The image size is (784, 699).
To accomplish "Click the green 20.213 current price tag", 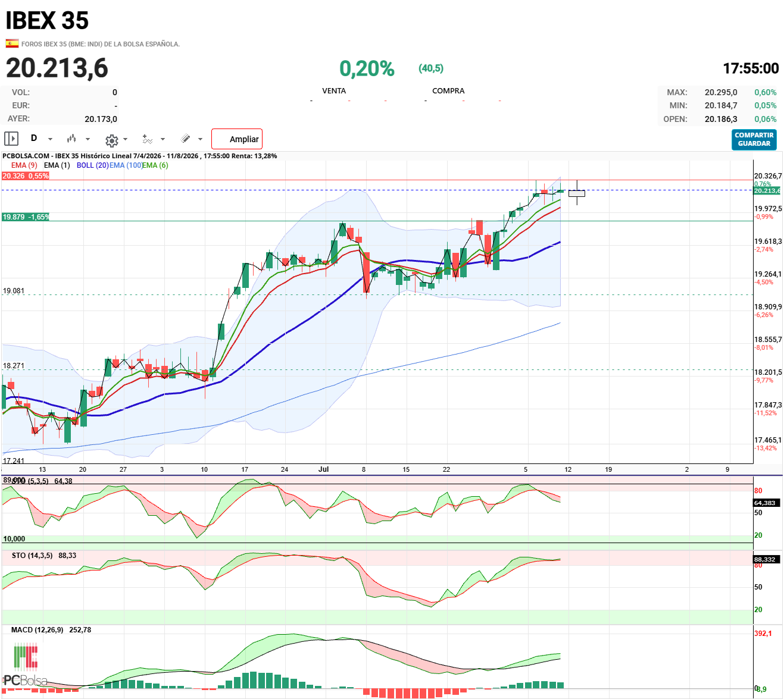I will tap(767, 191).
